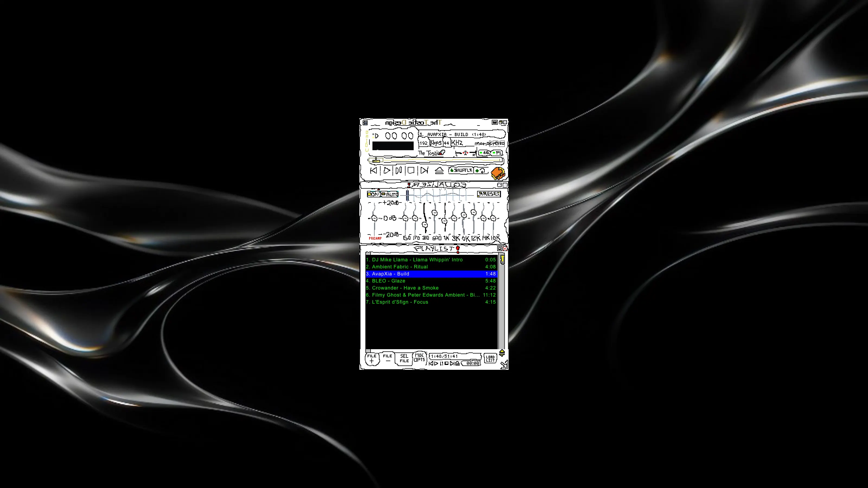Image resolution: width=868 pixels, height=488 pixels.
Task: Click the PREAMP slider knob
Action: click(374, 218)
